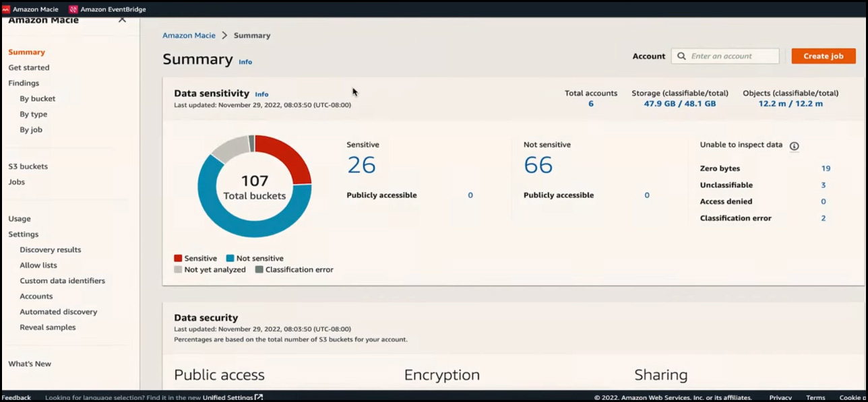Screen dimensions: 868x402
Task: Open Automated discovery settings
Action: pyautogui.click(x=59, y=312)
